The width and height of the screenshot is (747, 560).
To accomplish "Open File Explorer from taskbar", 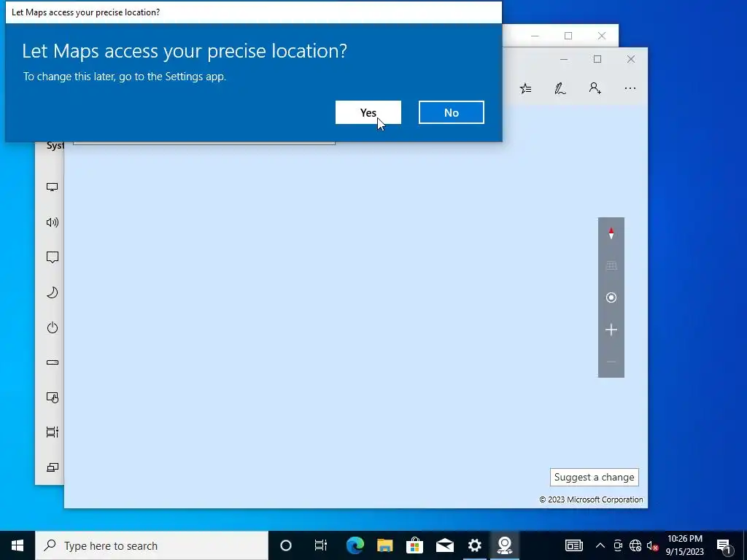I will point(385,545).
